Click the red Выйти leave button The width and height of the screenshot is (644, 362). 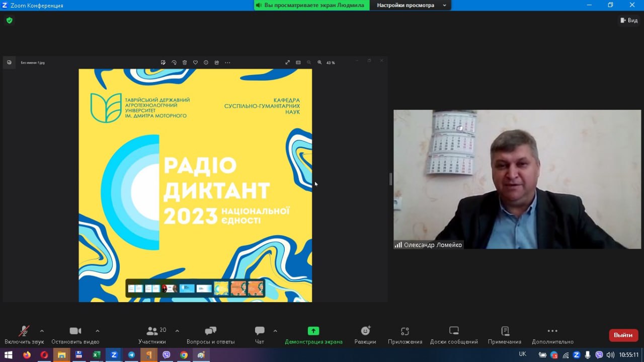(623, 335)
